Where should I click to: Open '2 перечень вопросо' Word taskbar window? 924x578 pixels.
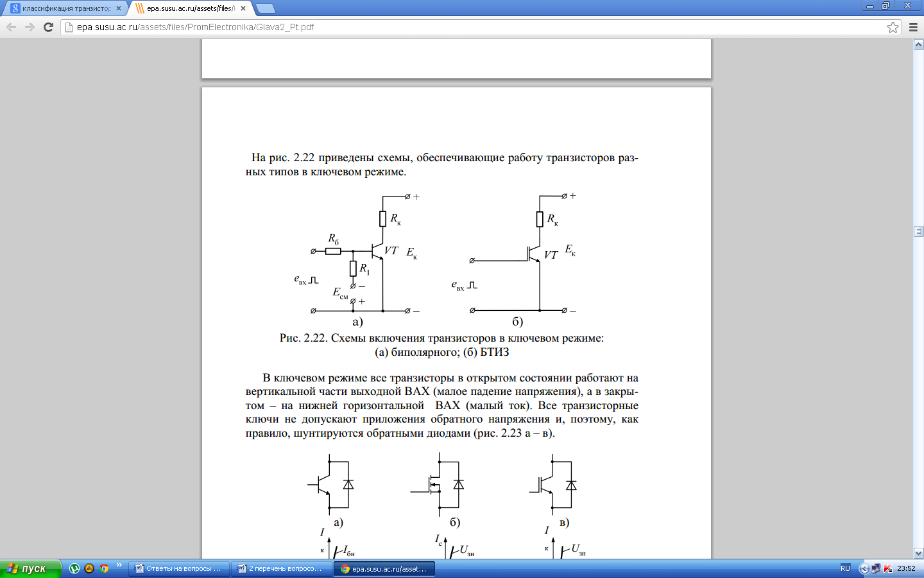pyautogui.click(x=282, y=568)
